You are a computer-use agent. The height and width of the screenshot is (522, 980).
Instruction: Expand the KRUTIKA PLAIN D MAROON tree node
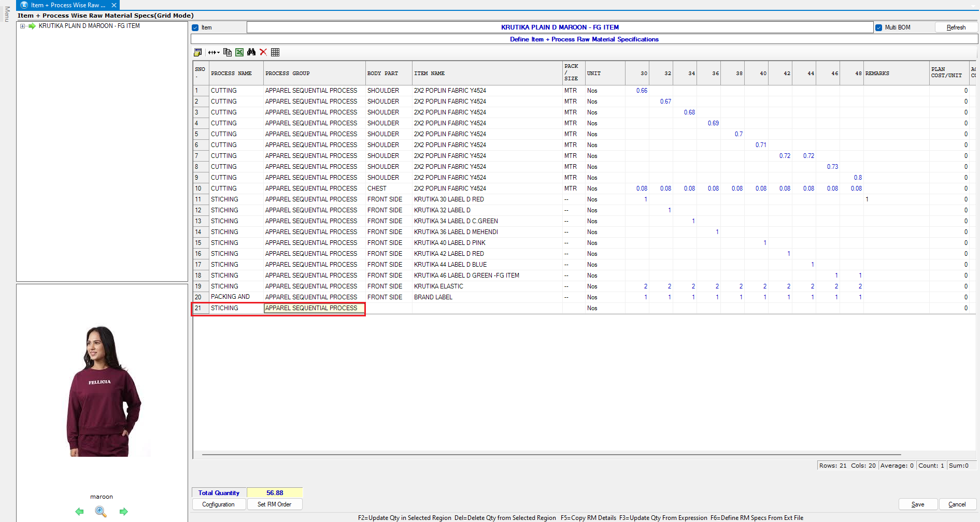coord(22,26)
